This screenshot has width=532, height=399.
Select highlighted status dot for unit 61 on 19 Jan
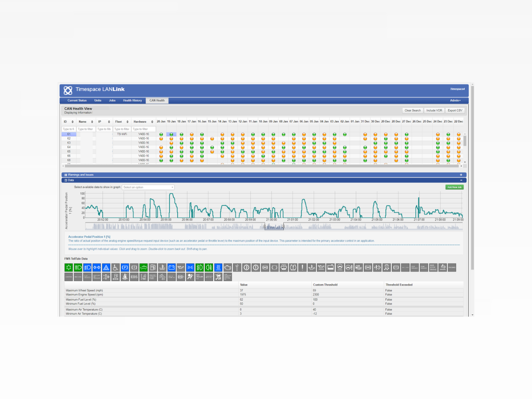[171, 134]
